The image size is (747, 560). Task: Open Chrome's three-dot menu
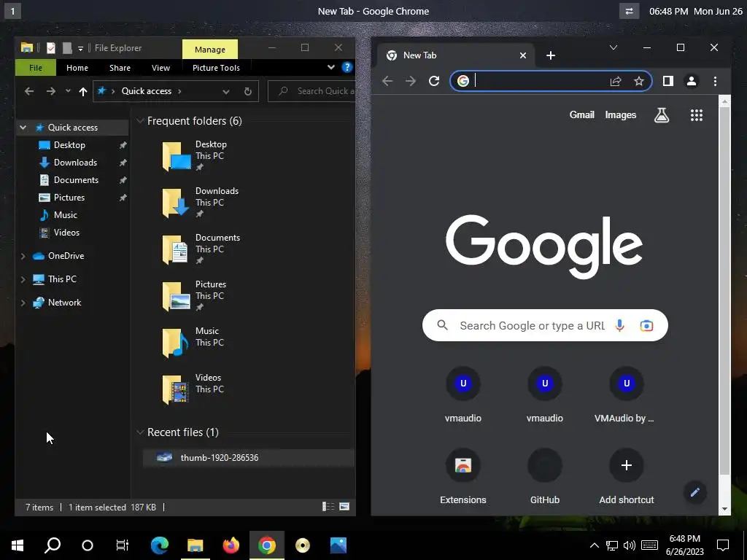(715, 82)
